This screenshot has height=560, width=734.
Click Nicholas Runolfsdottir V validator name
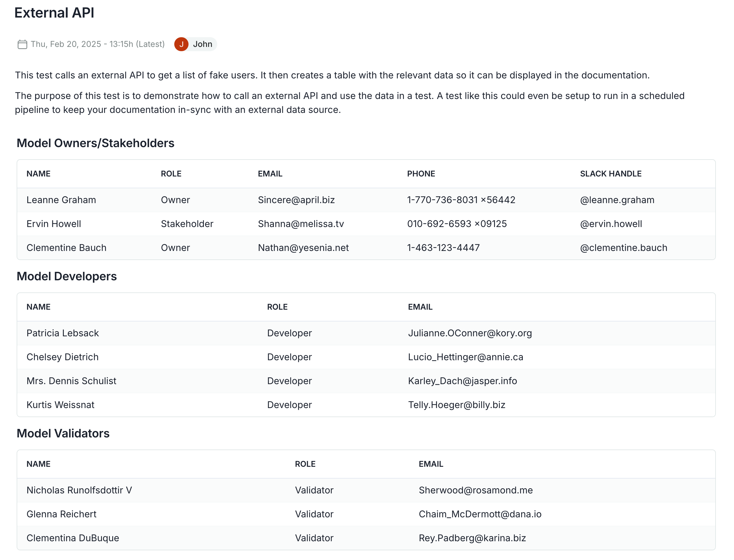click(79, 490)
